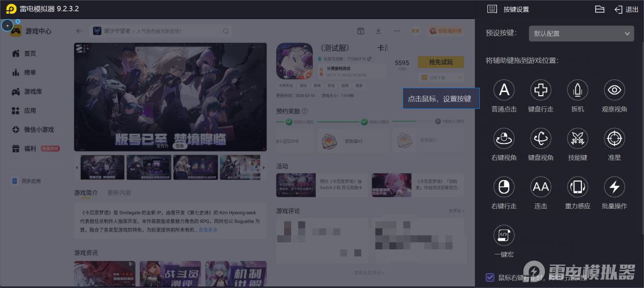Click the 雷电模拟器 logo in title bar
This screenshot has height=288, width=644.
tap(11, 9)
